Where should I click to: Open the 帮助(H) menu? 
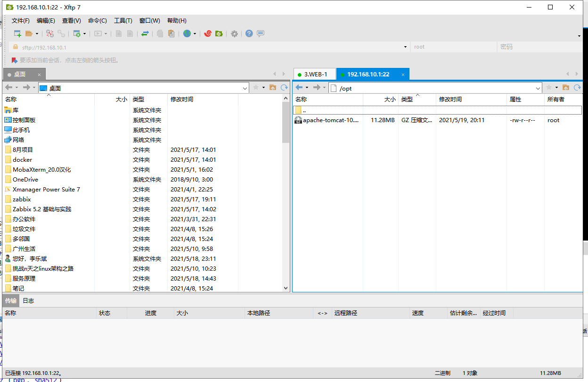(x=177, y=21)
